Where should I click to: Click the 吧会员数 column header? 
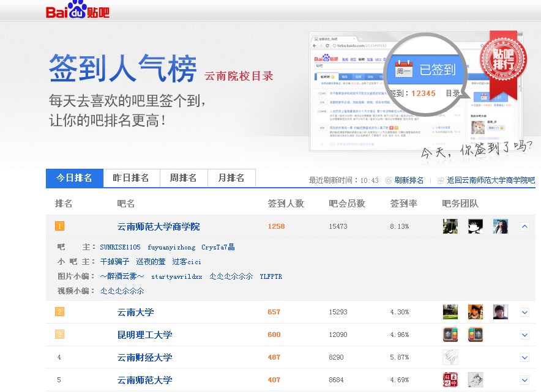[347, 204]
